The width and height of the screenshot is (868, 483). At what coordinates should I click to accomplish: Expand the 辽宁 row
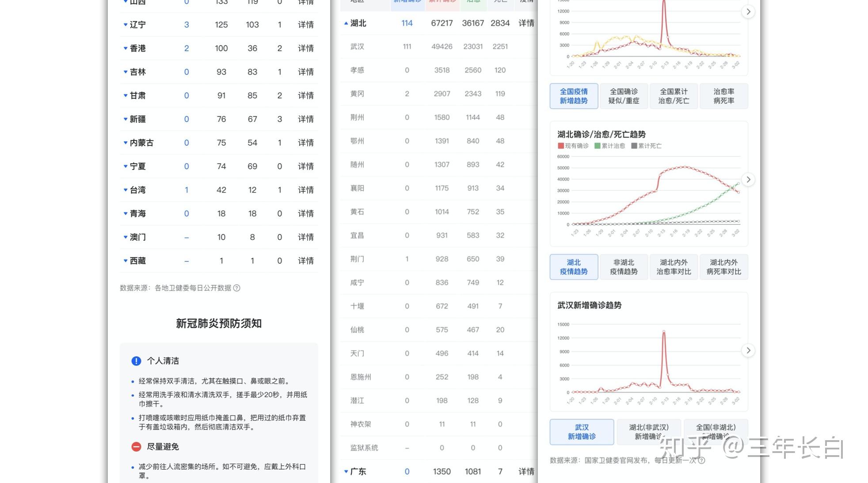click(125, 25)
